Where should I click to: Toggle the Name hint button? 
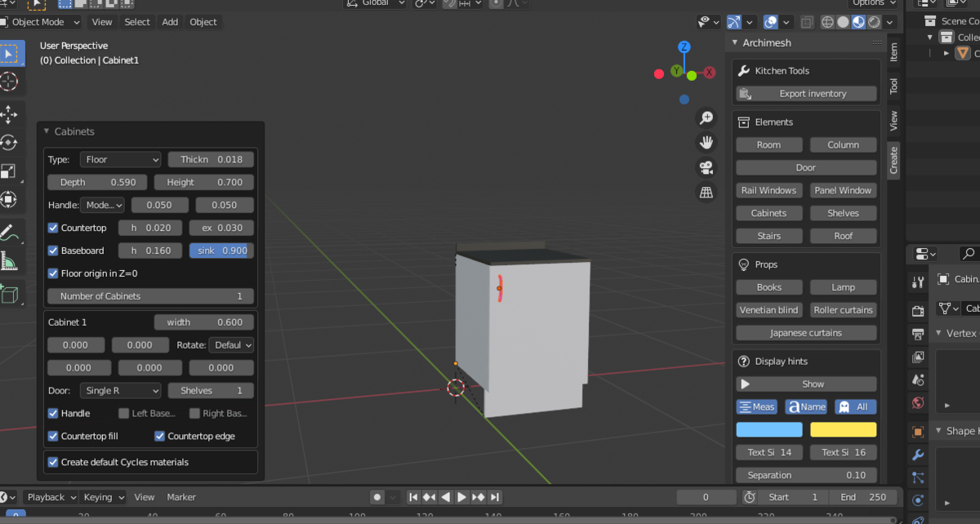pos(806,406)
